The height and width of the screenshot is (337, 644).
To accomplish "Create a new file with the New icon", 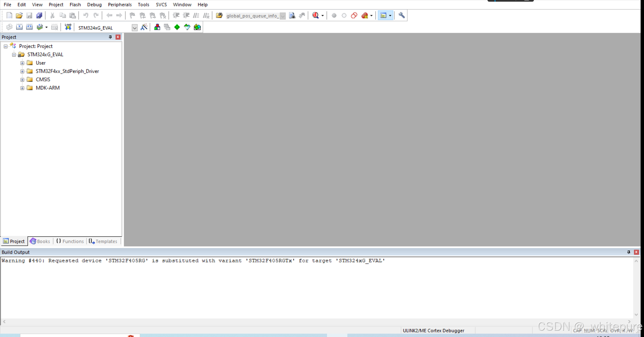I will click(9, 15).
